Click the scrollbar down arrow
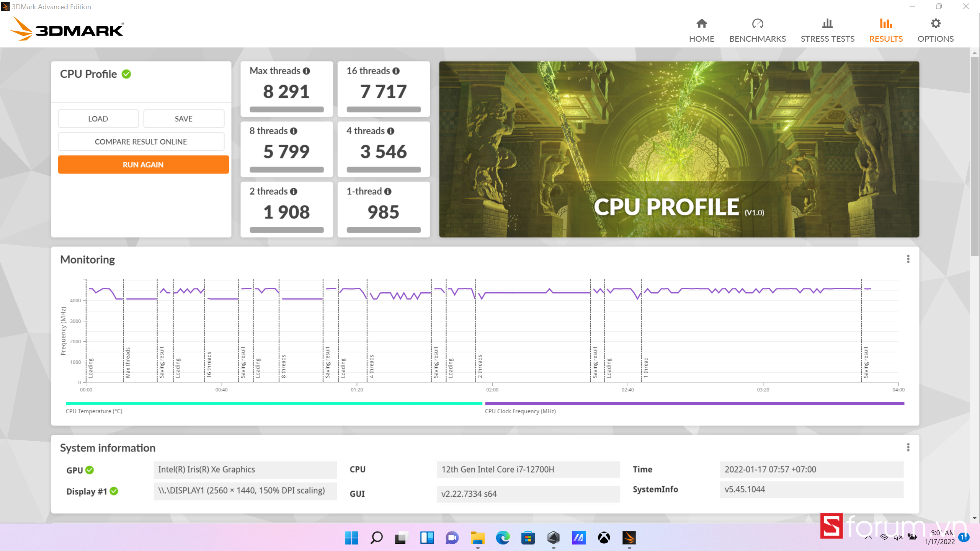This screenshot has width=980, height=551. [974, 518]
